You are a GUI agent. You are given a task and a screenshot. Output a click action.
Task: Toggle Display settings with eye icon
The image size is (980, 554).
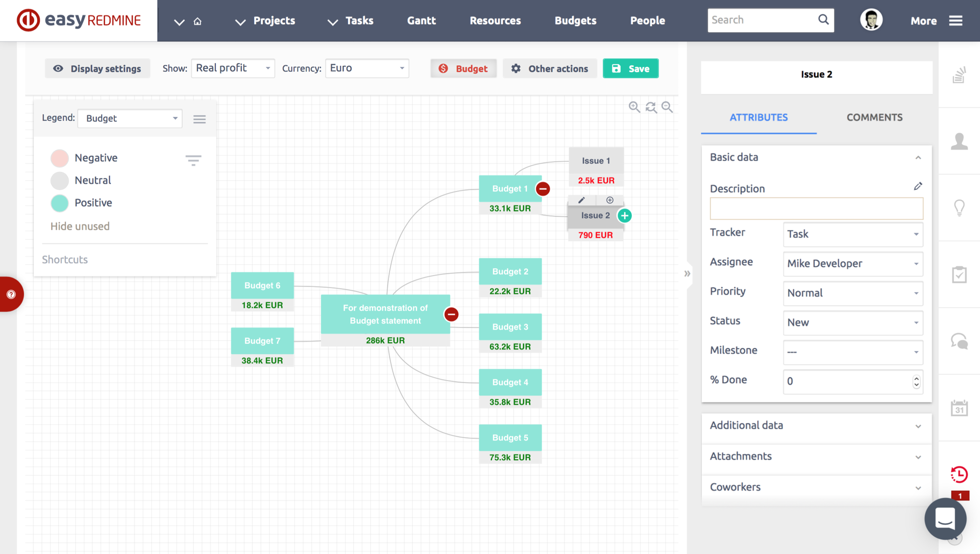[97, 68]
